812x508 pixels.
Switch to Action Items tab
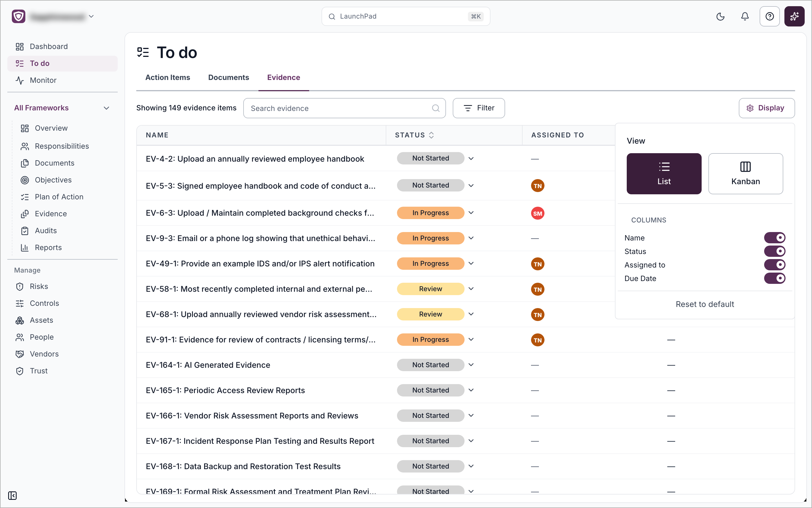coord(168,77)
